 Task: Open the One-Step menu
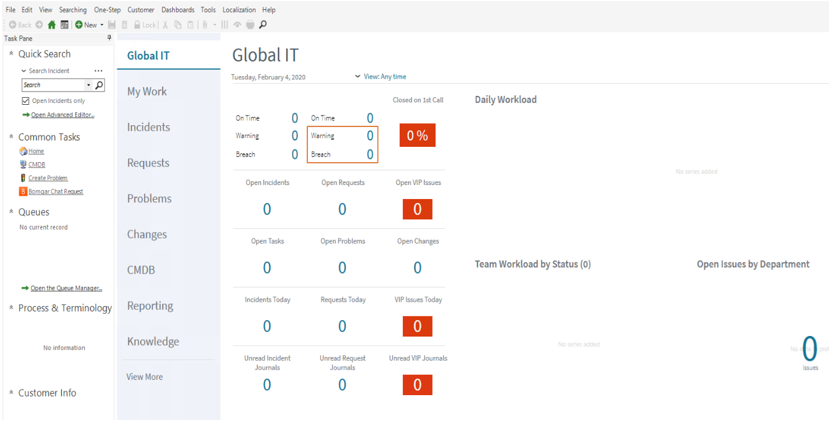[x=107, y=10]
